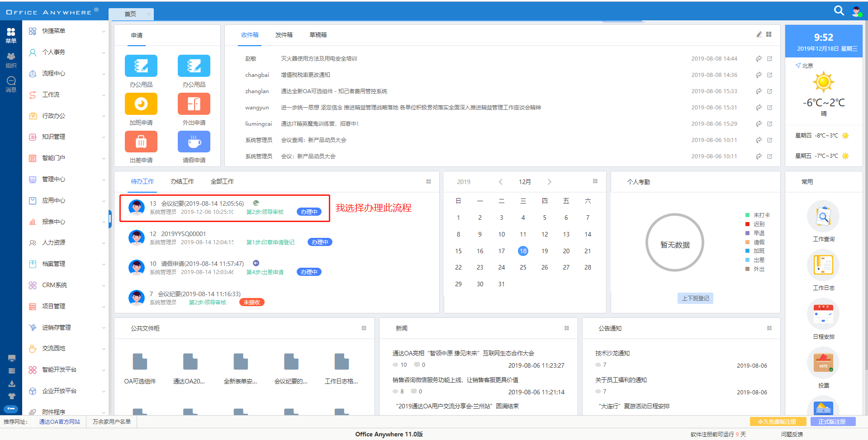Viewport: 868px width, 440px height.
Task: Click the 问题反馈 link in status bar
Action: (792, 434)
